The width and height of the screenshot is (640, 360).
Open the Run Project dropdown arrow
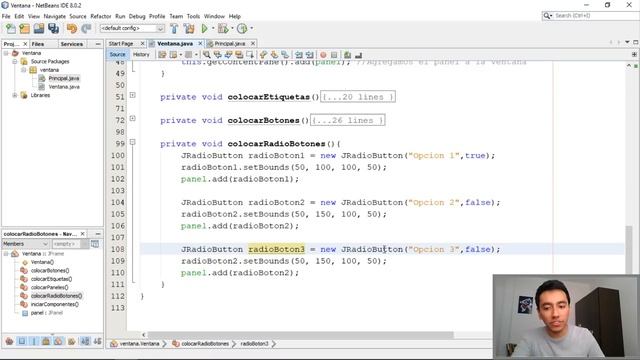pos(213,29)
